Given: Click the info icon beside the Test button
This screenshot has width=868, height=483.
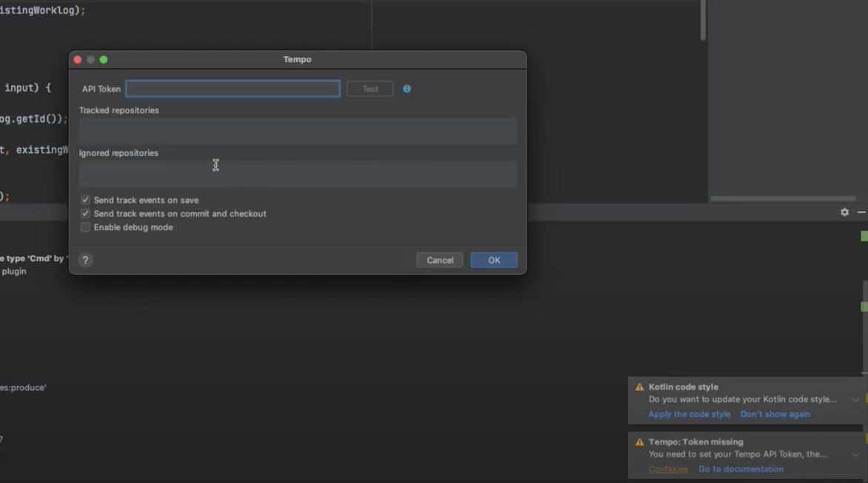Looking at the screenshot, I should click(407, 89).
